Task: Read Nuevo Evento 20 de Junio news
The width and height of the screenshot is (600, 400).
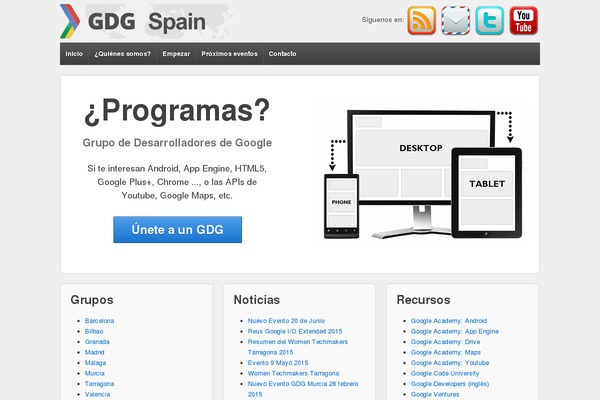Action: pyautogui.click(x=286, y=321)
